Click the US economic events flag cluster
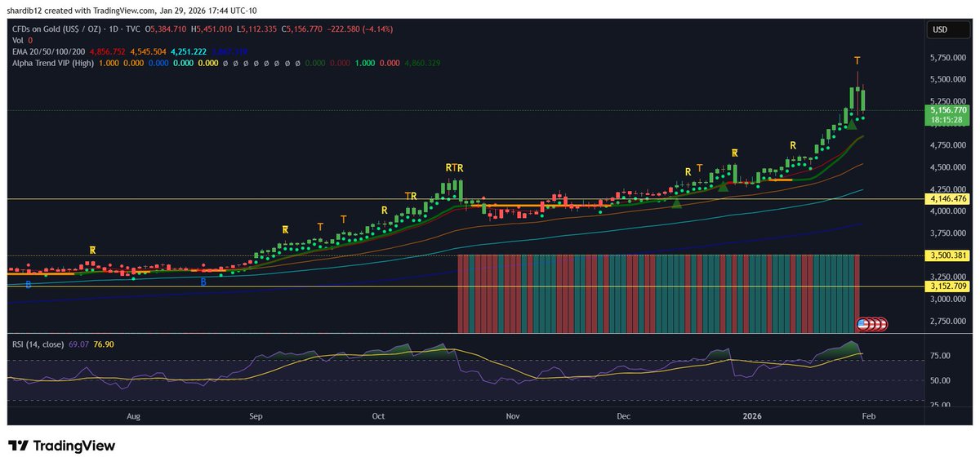This screenshot has width=980, height=466. click(871, 323)
